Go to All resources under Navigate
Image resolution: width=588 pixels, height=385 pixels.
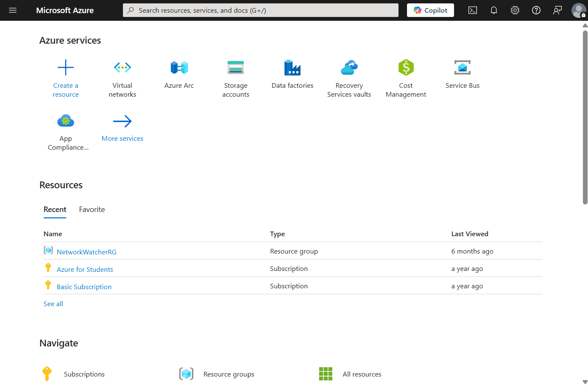tap(362, 374)
